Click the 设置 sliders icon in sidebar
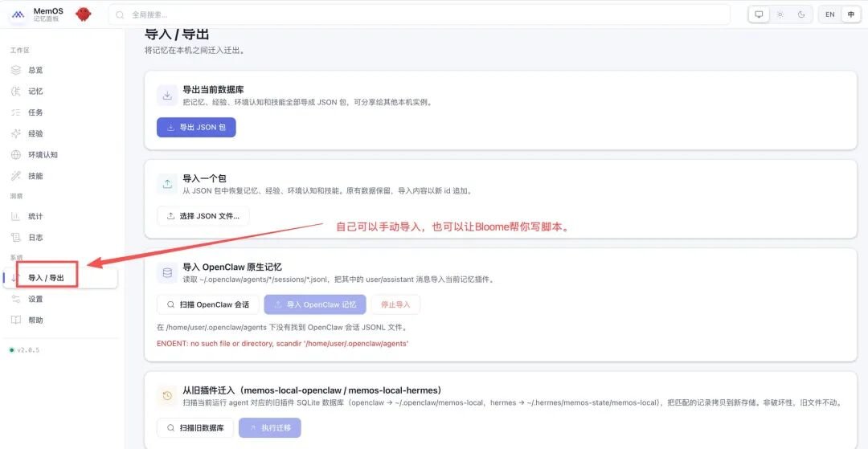868x449 pixels. click(x=16, y=299)
